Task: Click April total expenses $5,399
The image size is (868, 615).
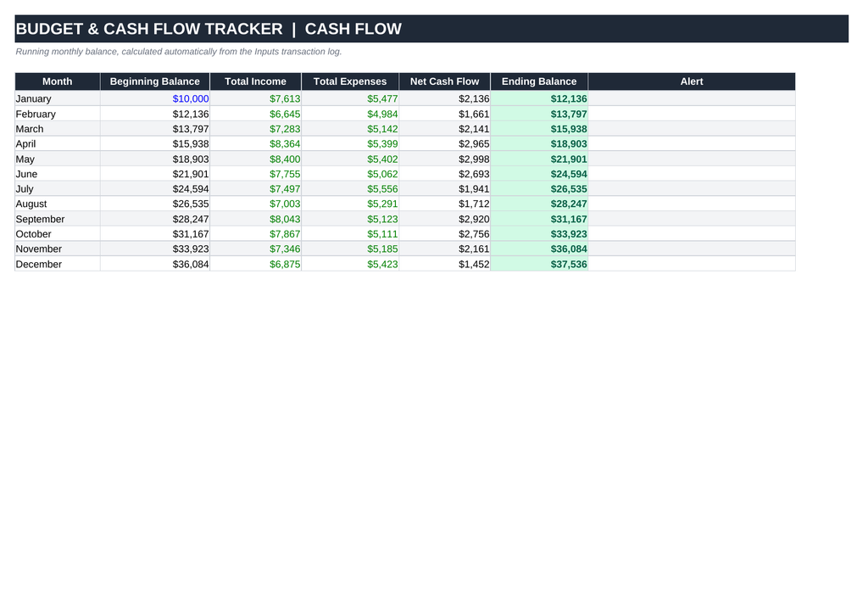Action: pos(350,144)
